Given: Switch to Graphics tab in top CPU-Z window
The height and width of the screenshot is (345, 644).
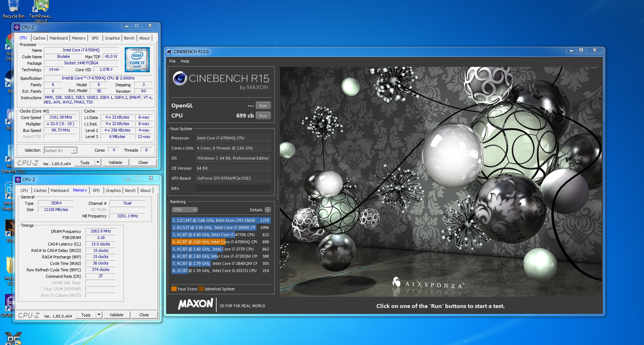Looking at the screenshot, I should (x=112, y=38).
